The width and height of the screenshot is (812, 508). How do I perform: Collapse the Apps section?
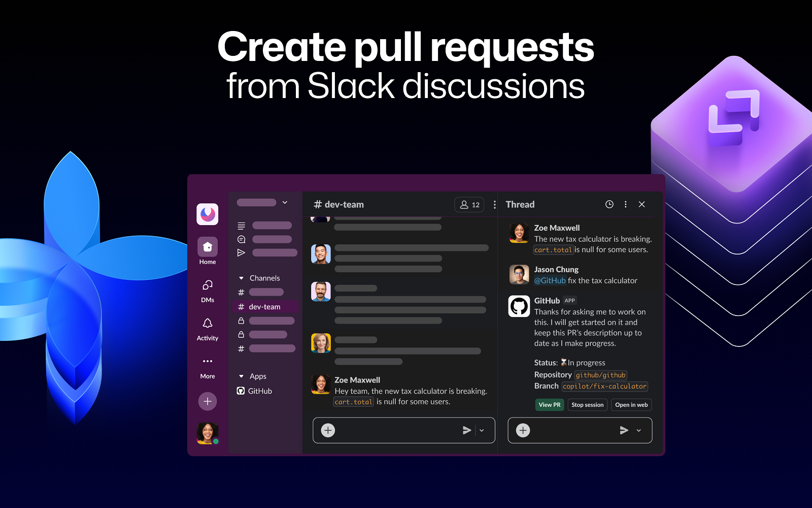point(242,376)
